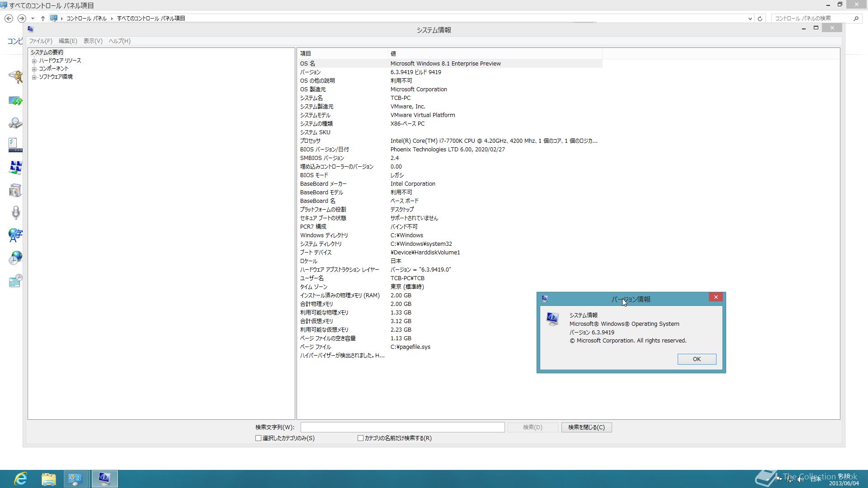Go forward in the Control Panel window

pos(22,19)
